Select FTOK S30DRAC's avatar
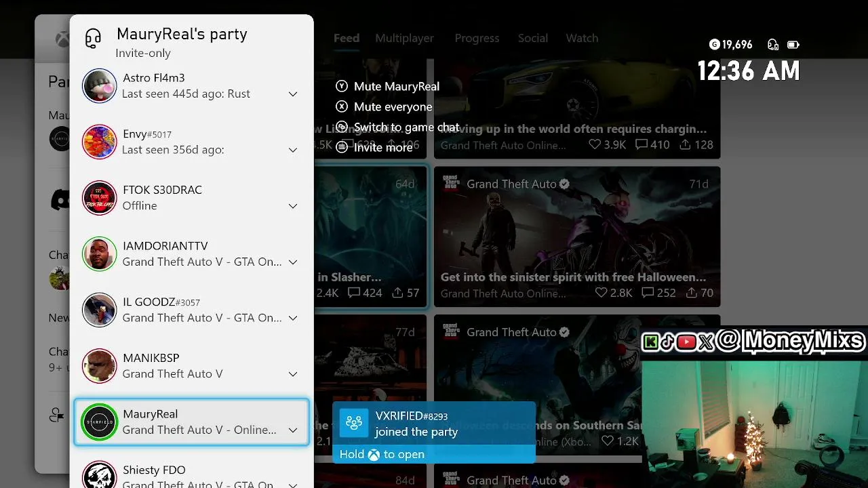Image resolution: width=868 pixels, height=488 pixels. 100,198
